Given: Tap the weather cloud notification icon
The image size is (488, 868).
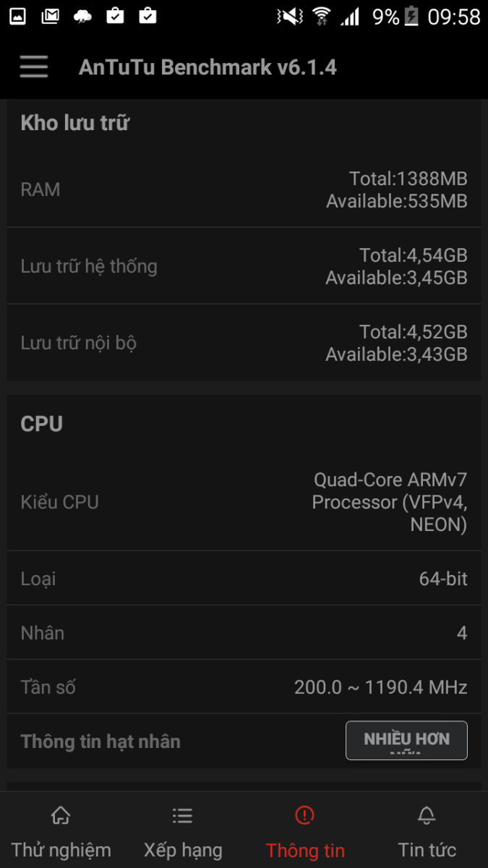Looking at the screenshot, I should [82, 15].
